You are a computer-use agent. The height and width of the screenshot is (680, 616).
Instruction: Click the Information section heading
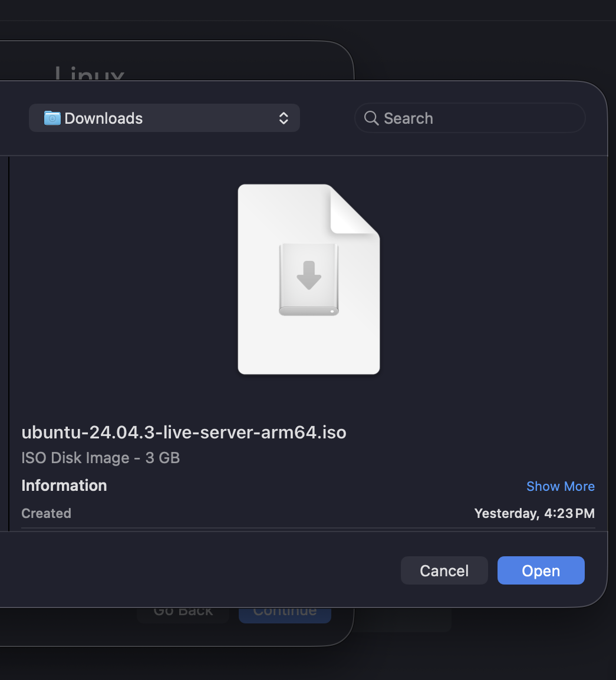(x=64, y=486)
